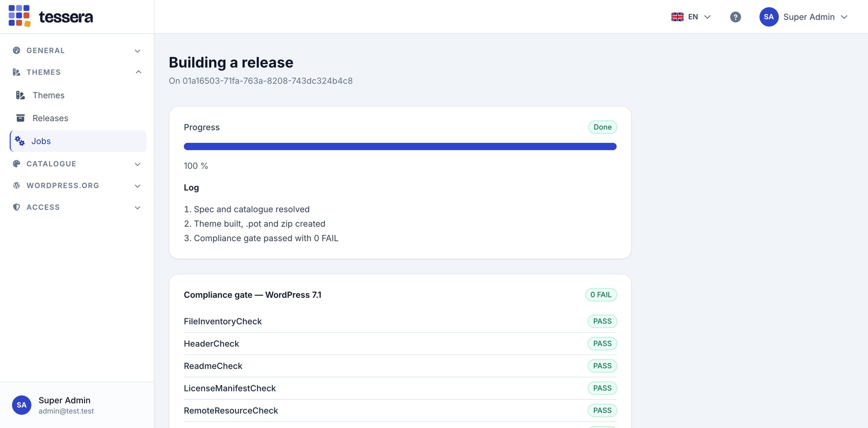Screen dimensions: 868x428
Task: Expand the Access section chevron
Action: point(137,208)
